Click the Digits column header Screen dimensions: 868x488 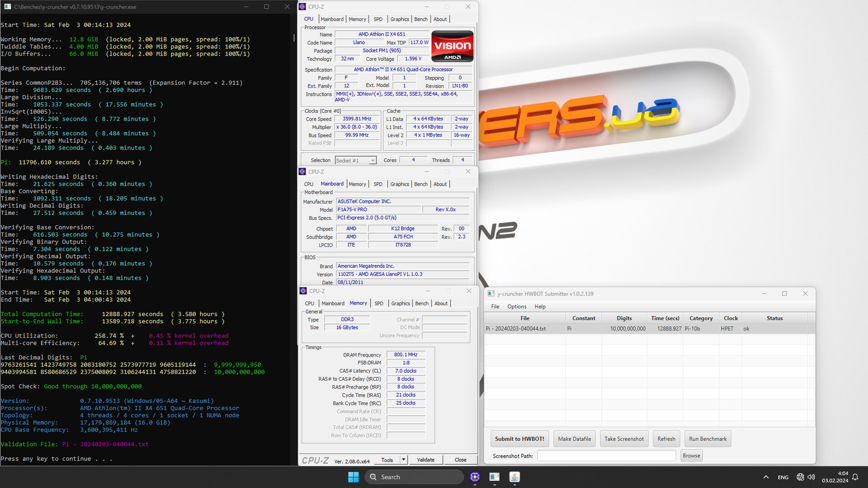[x=624, y=318]
